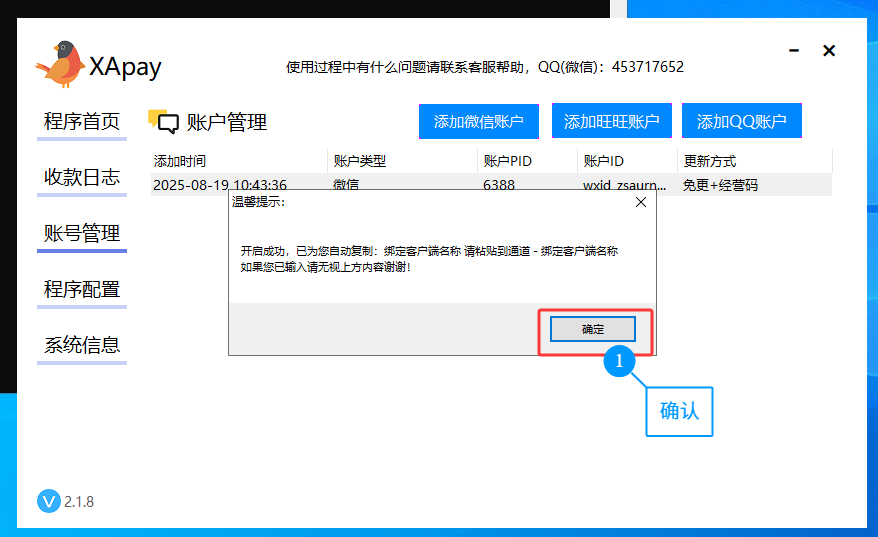Sort by the 添加时间 column header
This screenshot has width=878, height=537.
(x=180, y=161)
